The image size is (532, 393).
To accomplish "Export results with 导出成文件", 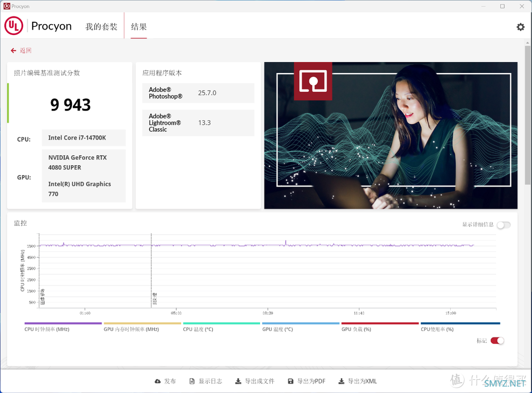I will (260, 382).
